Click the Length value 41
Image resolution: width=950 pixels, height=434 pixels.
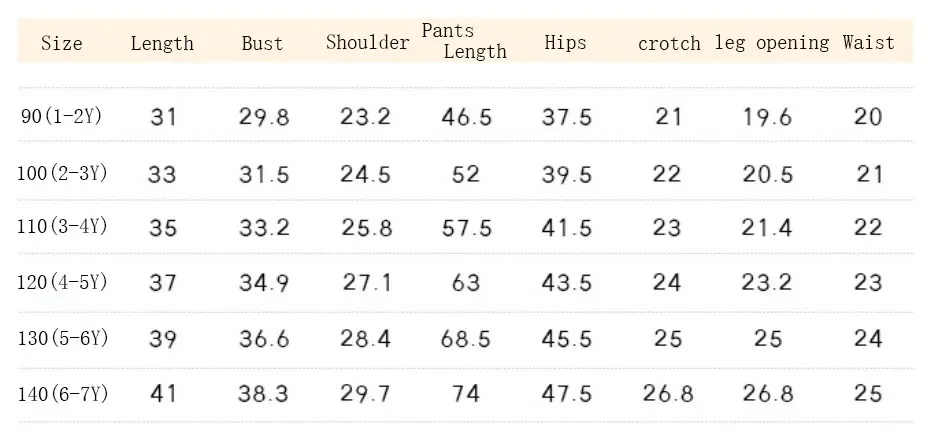(x=162, y=393)
